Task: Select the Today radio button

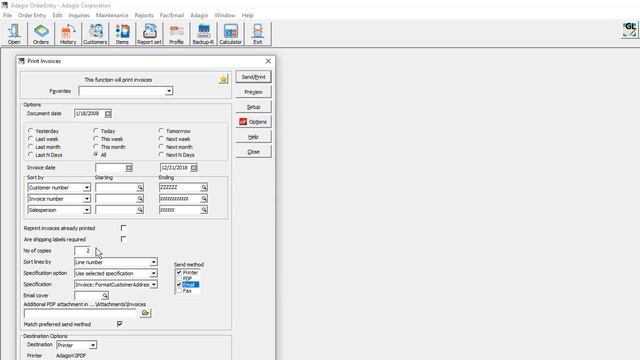Action: pos(96,131)
